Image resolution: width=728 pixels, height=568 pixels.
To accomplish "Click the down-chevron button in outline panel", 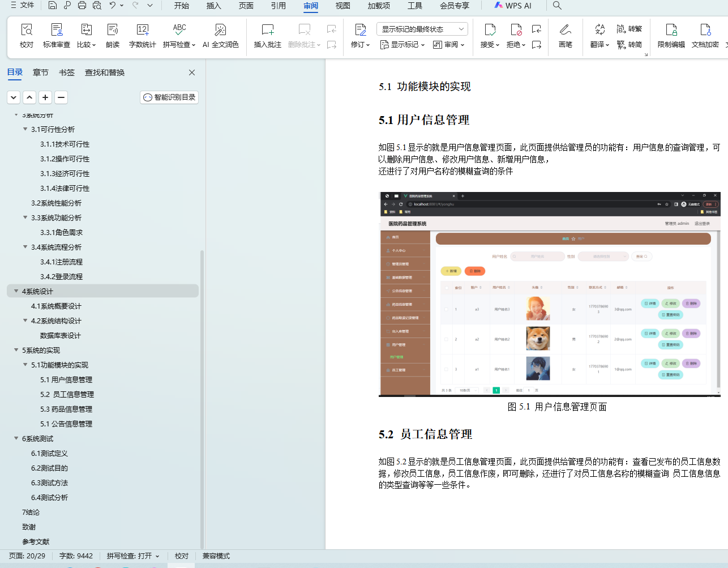I will coord(14,97).
